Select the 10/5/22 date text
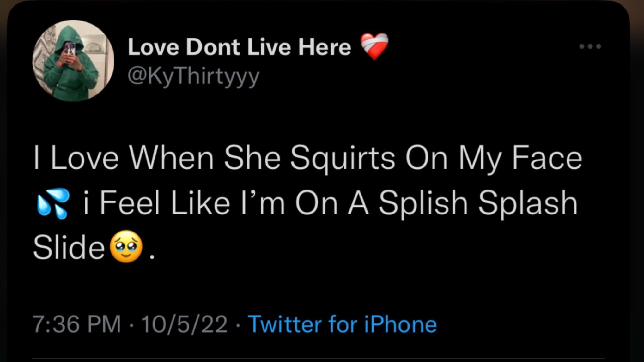 click(185, 324)
